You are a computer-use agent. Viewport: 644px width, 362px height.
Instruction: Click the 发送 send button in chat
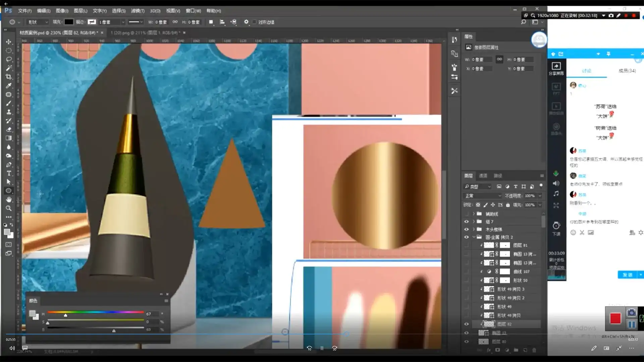tap(627, 275)
